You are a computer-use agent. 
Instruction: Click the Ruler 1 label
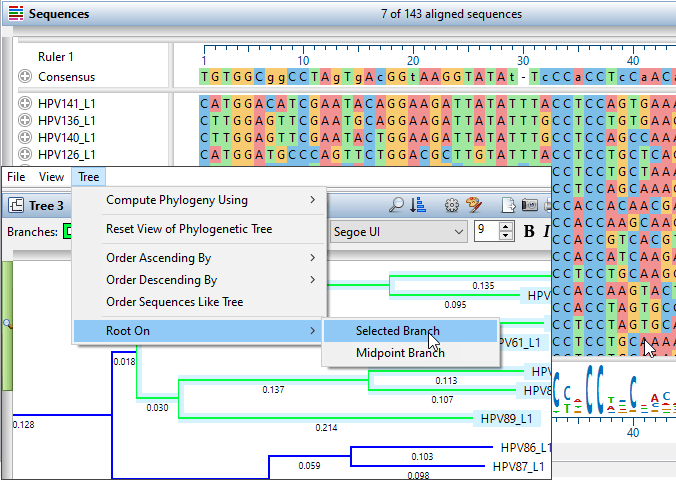(56, 57)
